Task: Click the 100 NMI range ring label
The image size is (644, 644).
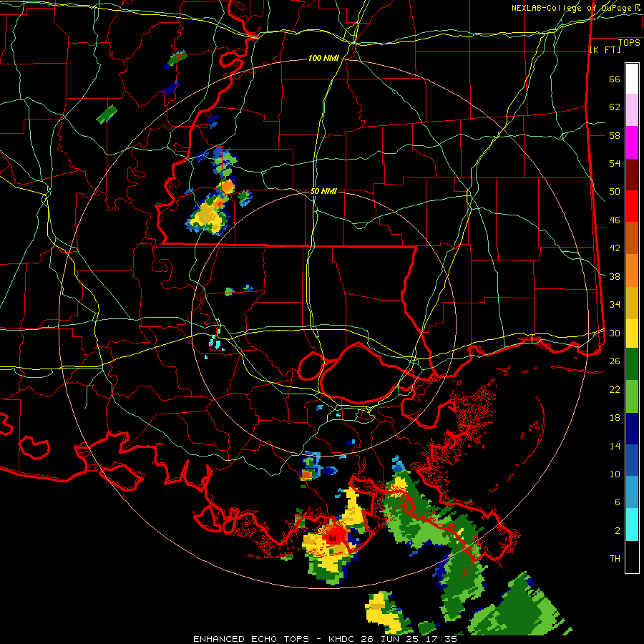Action: click(323, 59)
